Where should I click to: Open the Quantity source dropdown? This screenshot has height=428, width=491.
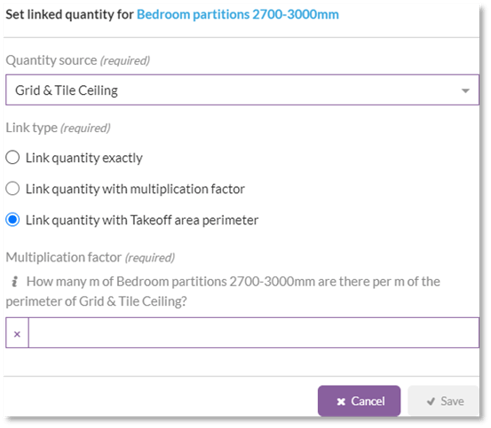click(242, 90)
